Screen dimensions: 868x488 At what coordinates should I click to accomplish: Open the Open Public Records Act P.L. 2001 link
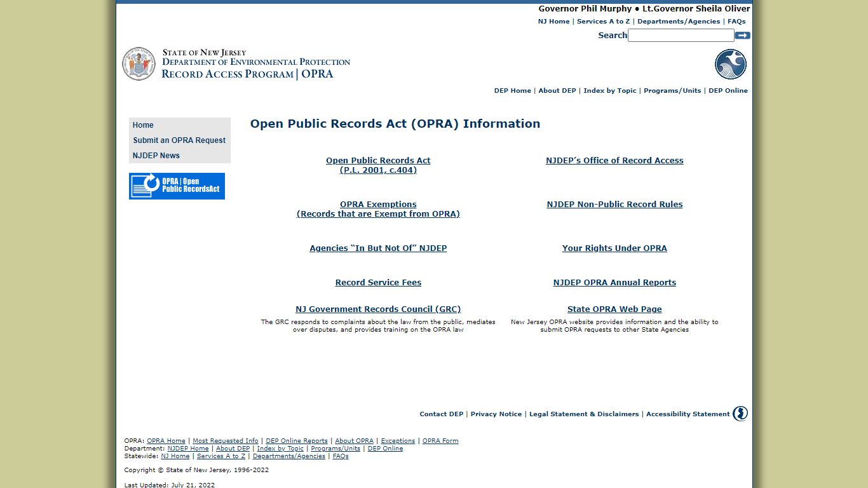click(378, 165)
